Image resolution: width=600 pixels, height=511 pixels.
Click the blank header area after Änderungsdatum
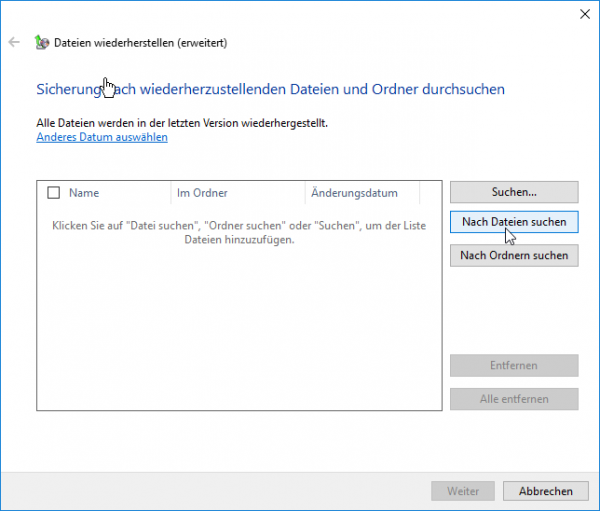[430, 193]
